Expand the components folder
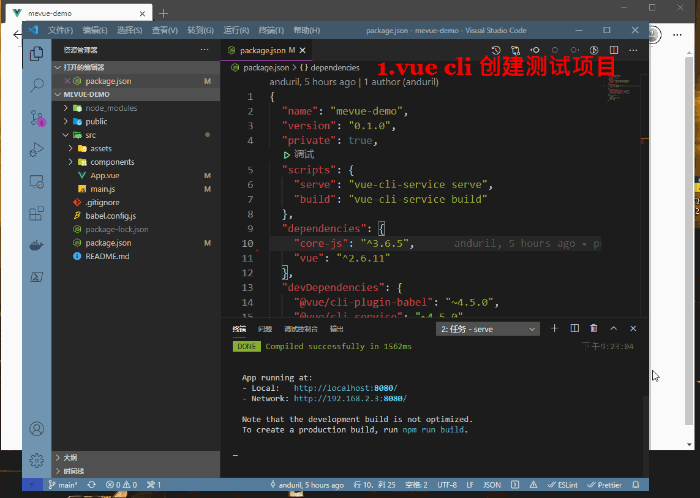 point(136,162)
